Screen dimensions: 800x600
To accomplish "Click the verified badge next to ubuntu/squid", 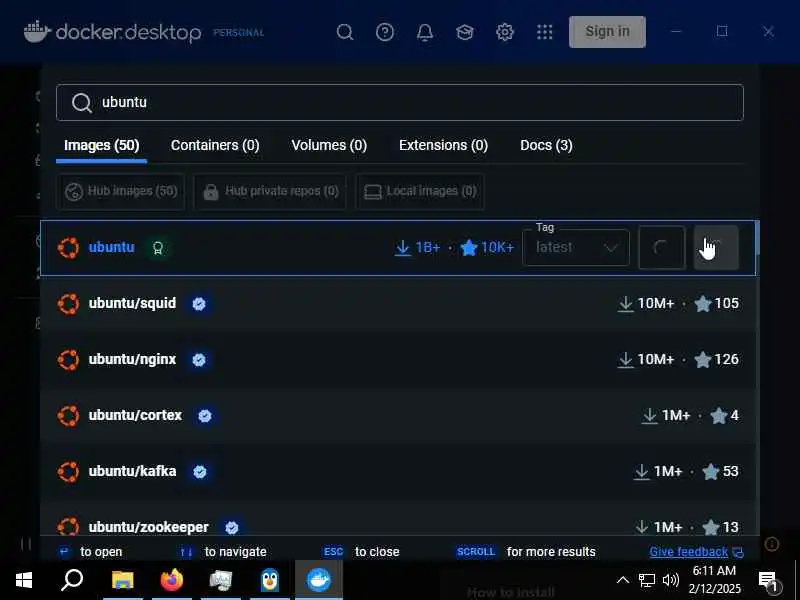I will point(199,304).
